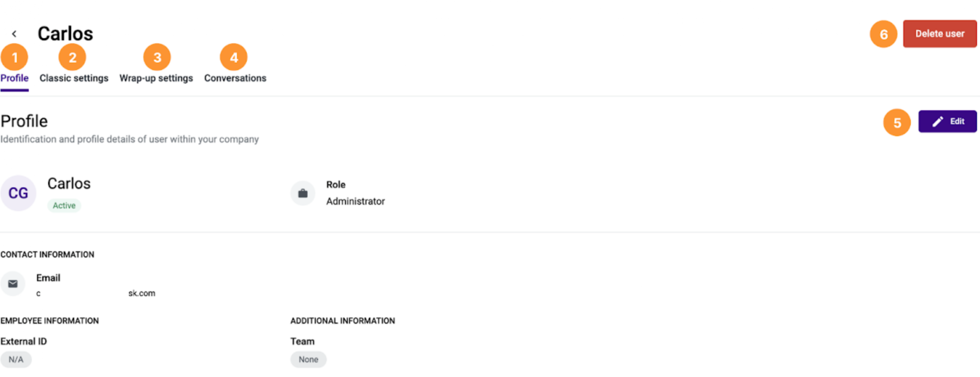The image size is (980, 377).
Task: Click orange marker number 6
Action: tap(884, 34)
